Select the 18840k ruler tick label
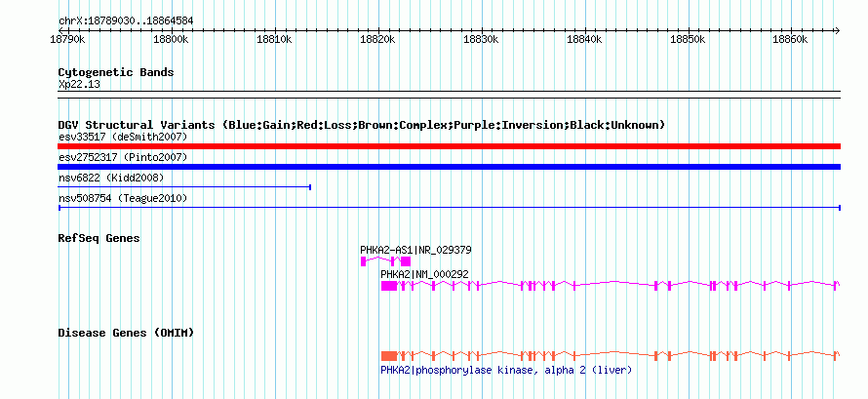Image resolution: width=868 pixels, height=399 pixels. [x=585, y=40]
